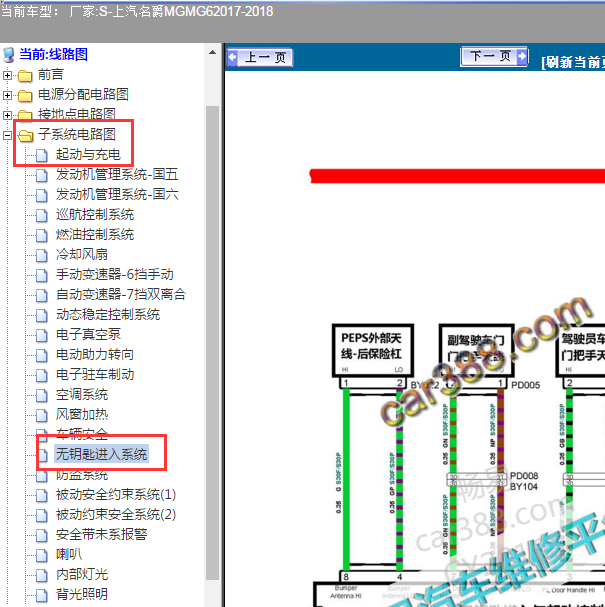Open the 电子驻车制动 page icon

pos(41,375)
